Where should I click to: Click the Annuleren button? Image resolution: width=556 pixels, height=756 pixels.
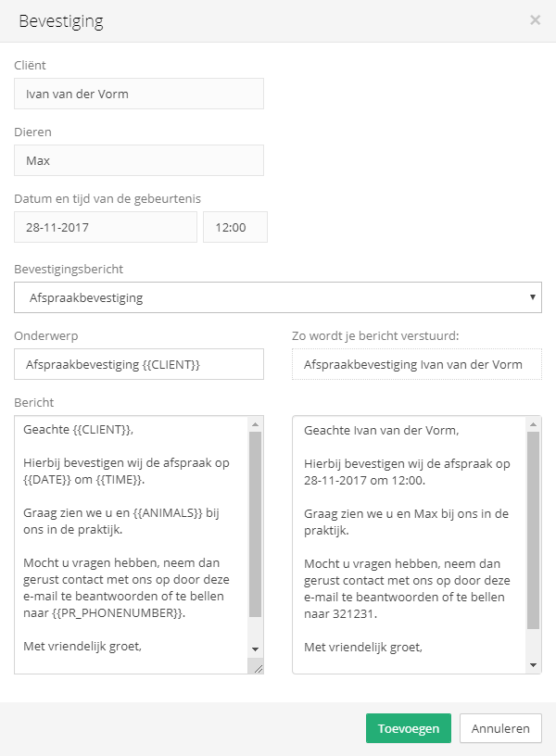500,728
